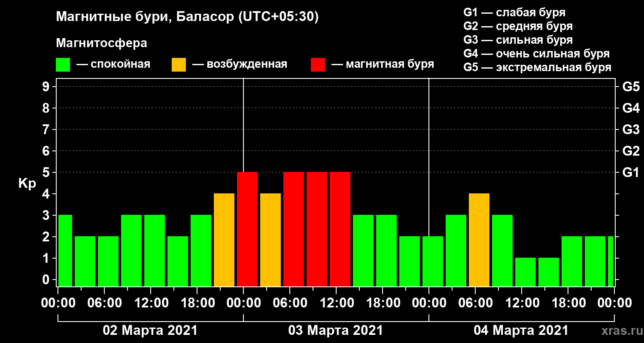Click 'G4 — очень сильная буря' legend line

(536, 54)
